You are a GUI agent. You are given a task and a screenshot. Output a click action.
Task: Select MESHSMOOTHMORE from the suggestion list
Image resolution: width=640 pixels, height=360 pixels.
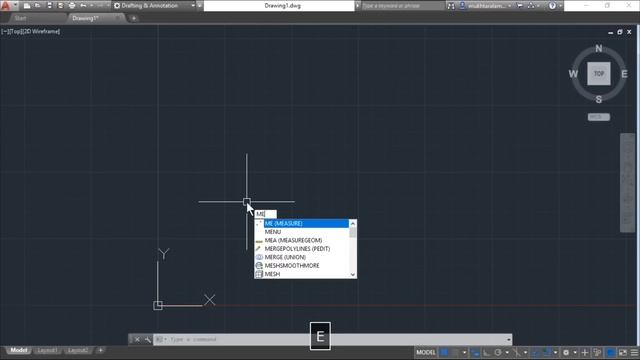tap(302, 265)
